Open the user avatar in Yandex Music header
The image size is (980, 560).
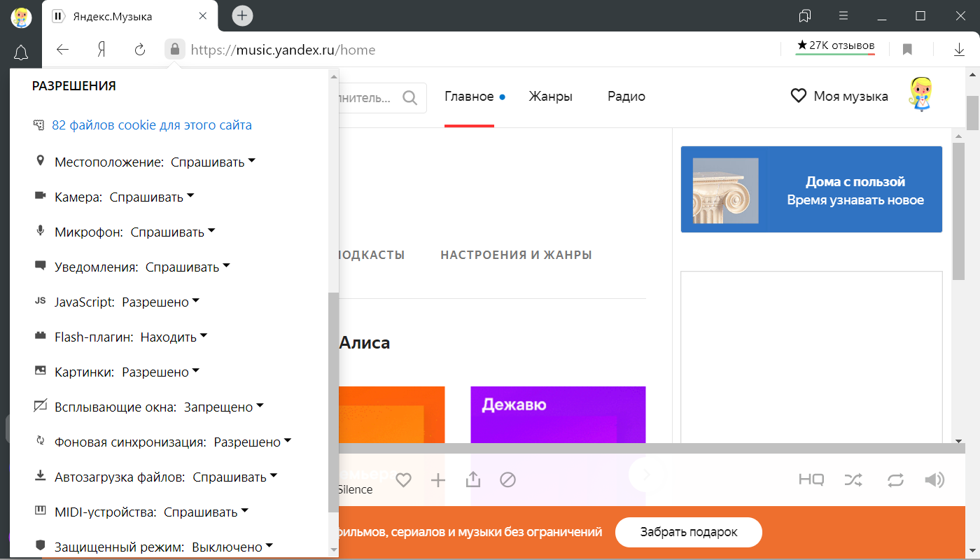click(x=921, y=95)
